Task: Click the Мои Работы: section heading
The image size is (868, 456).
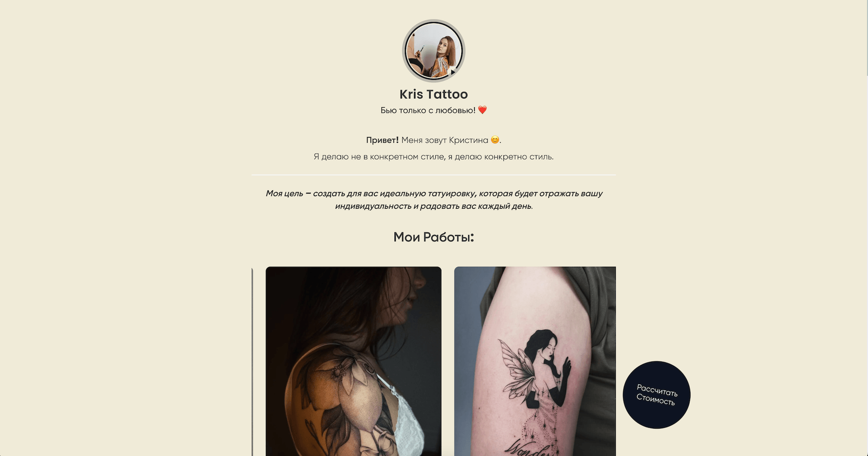Action: pyautogui.click(x=434, y=237)
